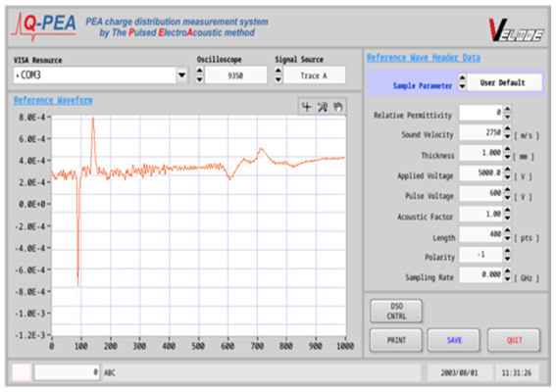Adjust Acoustic Factor with its stepper
Screen dimensions: 556x392
[x=507, y=214]
